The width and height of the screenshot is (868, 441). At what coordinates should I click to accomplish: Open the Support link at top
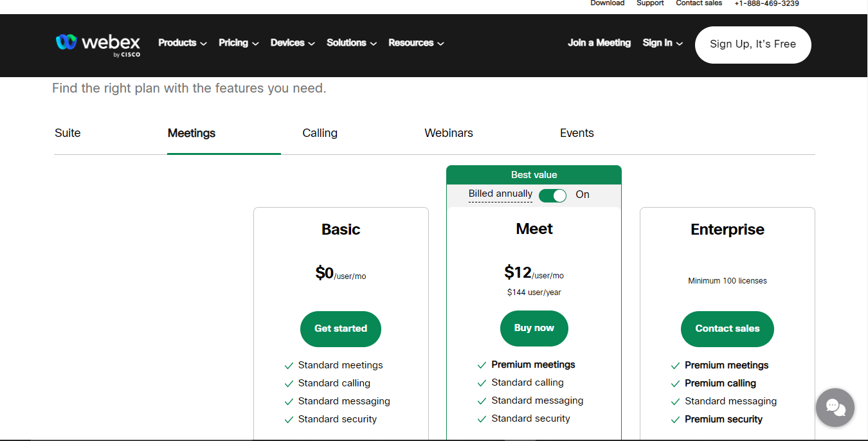point(650,3)
